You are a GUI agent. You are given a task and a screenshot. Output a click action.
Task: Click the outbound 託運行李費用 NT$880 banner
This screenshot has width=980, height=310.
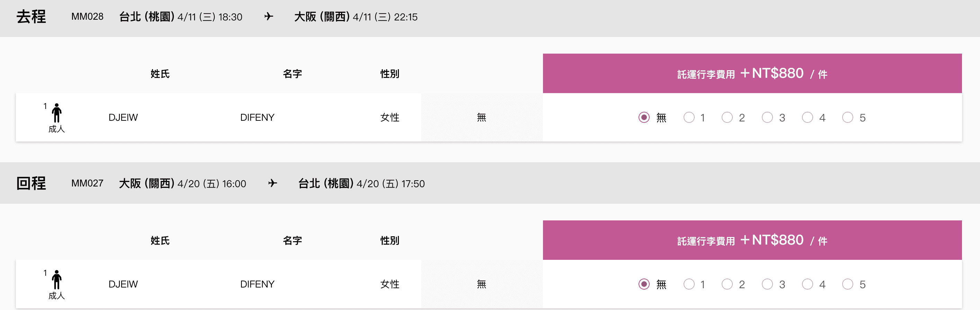click(752, 73)
